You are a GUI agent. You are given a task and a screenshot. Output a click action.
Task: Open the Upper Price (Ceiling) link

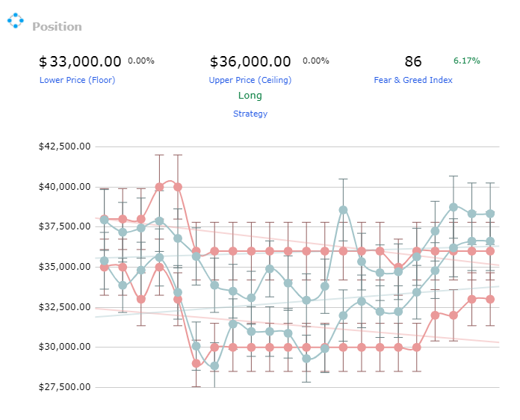pos(250,80)
